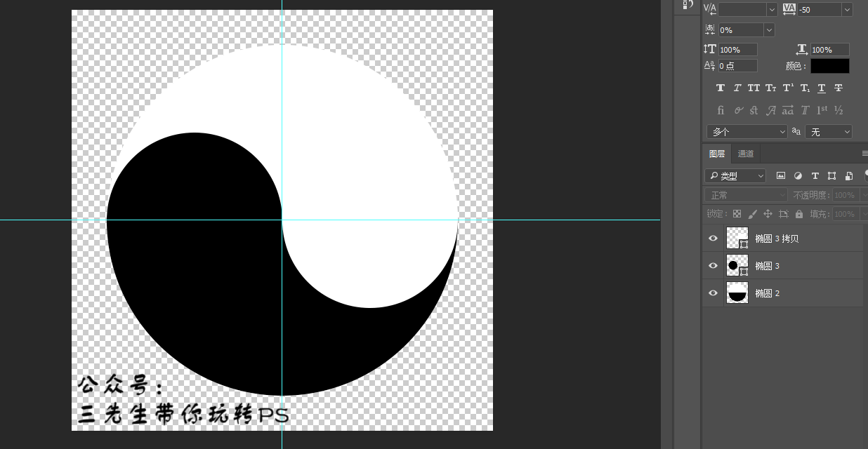This screenshot has height=449, width=868.
Task: Filter layers by pixel layer icon
Action: coord(781,176)
